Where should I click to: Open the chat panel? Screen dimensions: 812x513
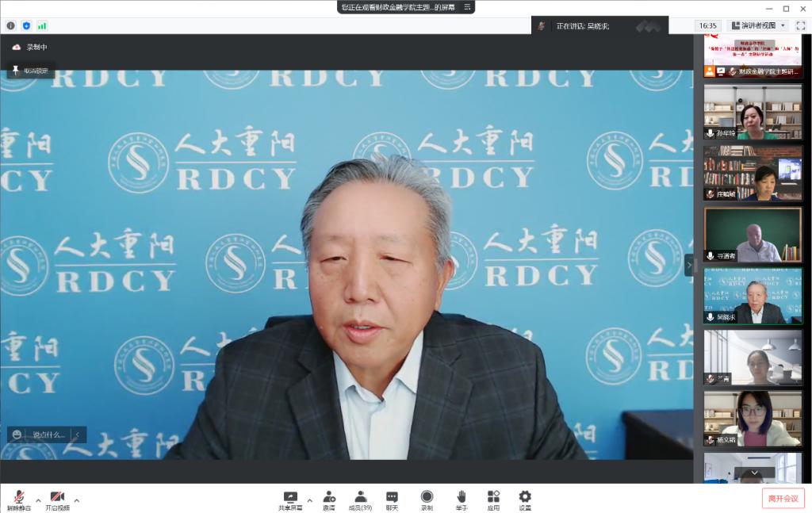tap(392, 499)
